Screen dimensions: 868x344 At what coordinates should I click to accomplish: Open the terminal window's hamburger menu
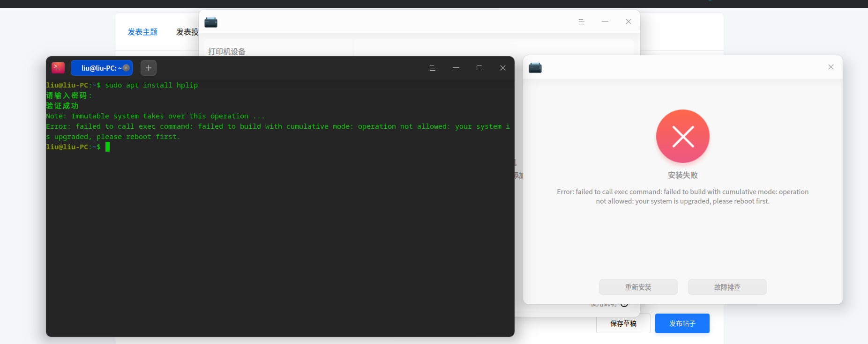tap(433, 68)
